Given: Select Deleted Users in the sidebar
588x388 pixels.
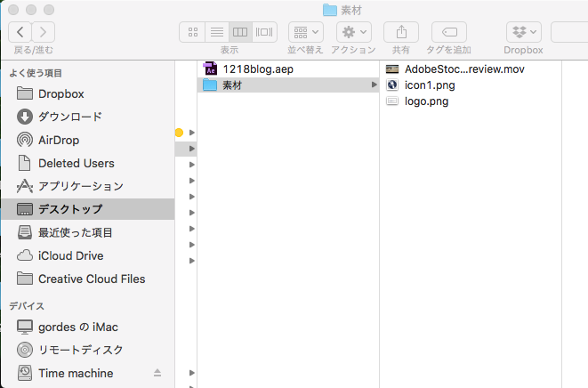Looking at the screenshot, I should 88,163.
